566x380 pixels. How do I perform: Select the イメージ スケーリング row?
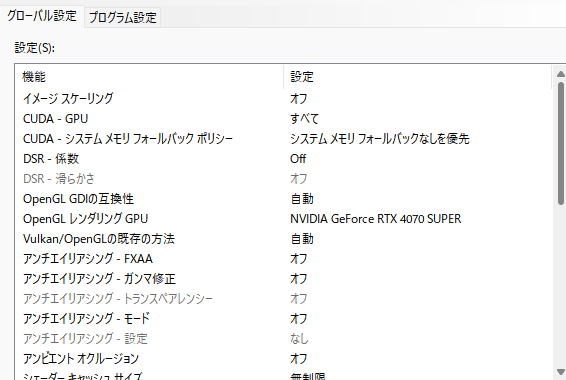283,99
